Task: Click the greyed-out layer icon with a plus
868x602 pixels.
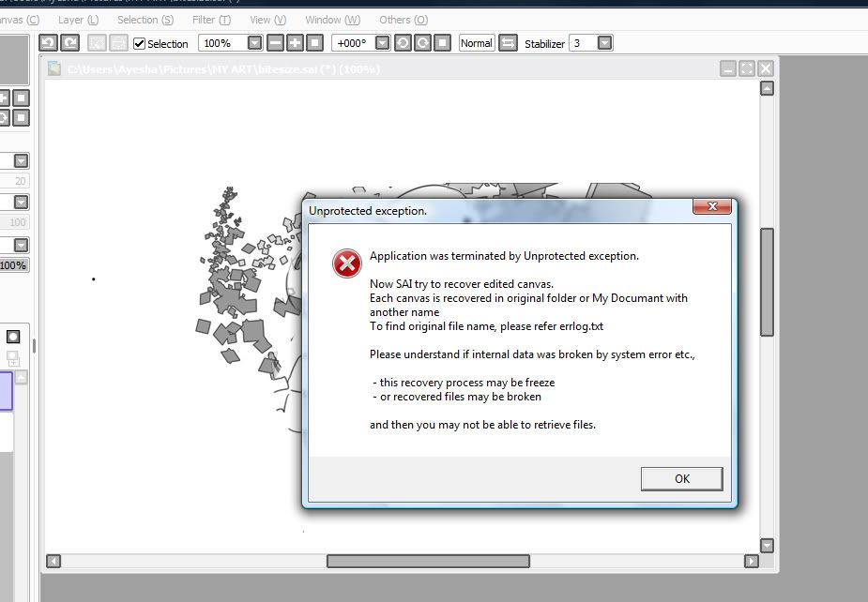Action: pyautogui.click(x=13, y=358)
